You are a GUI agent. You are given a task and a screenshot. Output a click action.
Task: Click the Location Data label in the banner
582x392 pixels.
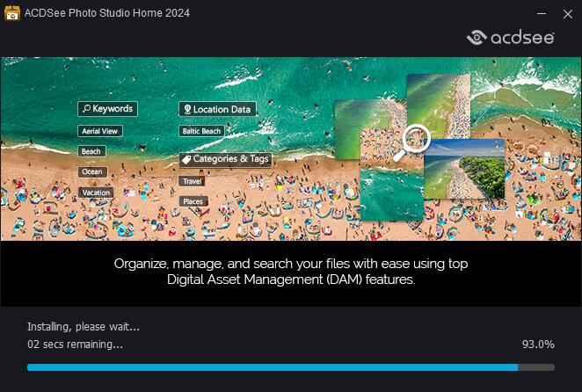[x=217, y=109]
